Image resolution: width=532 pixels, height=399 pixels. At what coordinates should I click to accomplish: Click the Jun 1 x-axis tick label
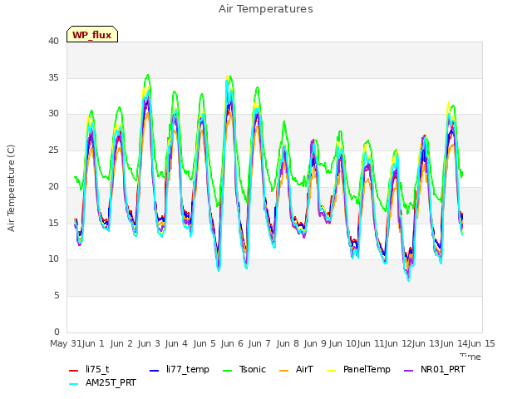(x=93, y=343)
